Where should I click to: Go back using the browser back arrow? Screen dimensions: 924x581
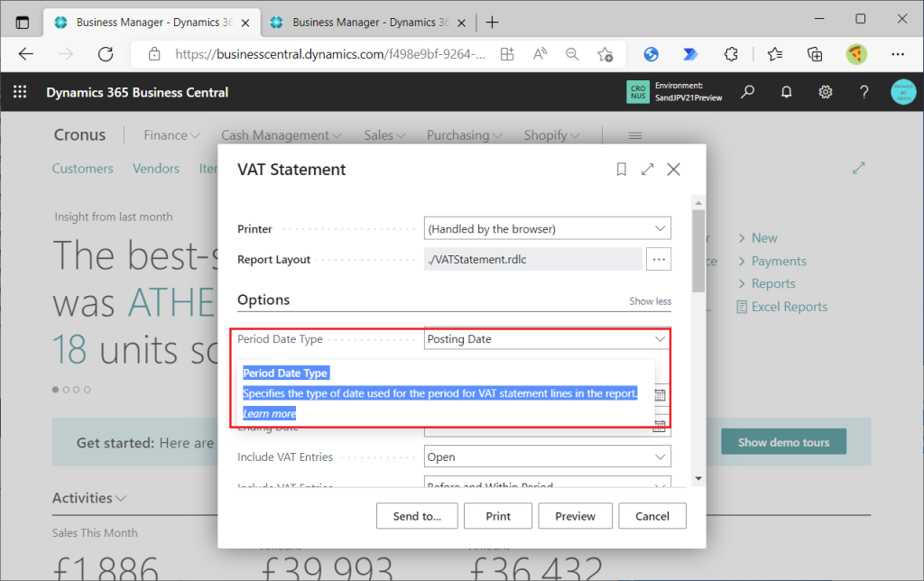(x=26, y=54)
